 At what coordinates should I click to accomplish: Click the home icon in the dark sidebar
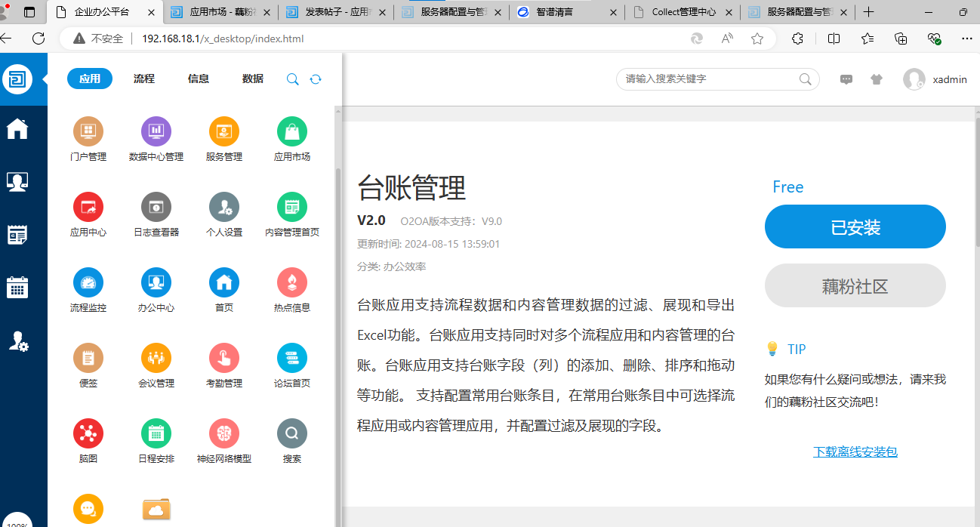[17, 129]
